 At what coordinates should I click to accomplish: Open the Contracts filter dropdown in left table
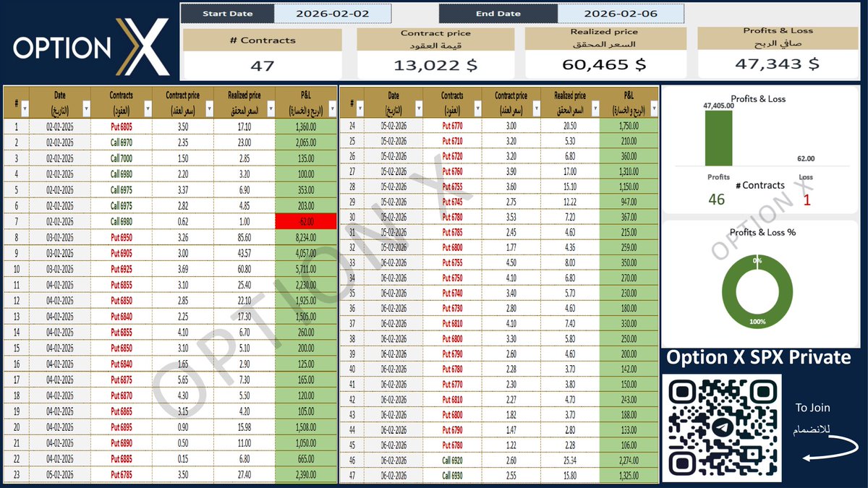tap(148, 109)
